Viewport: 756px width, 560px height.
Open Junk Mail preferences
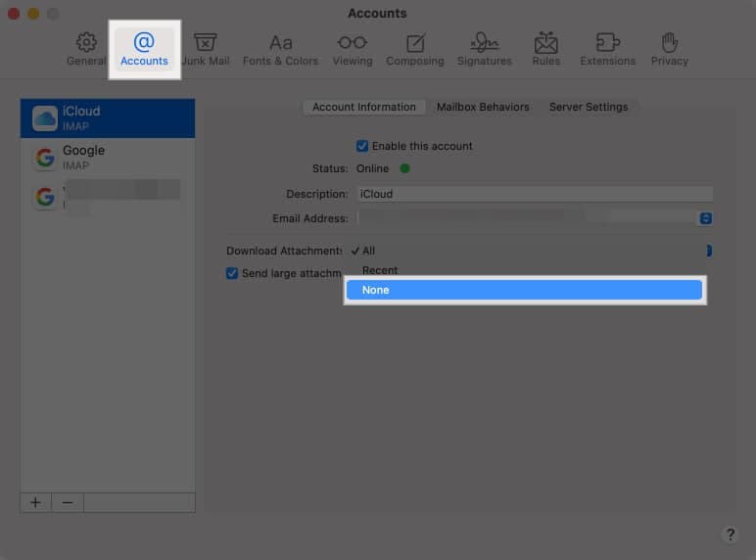point(206,49)
